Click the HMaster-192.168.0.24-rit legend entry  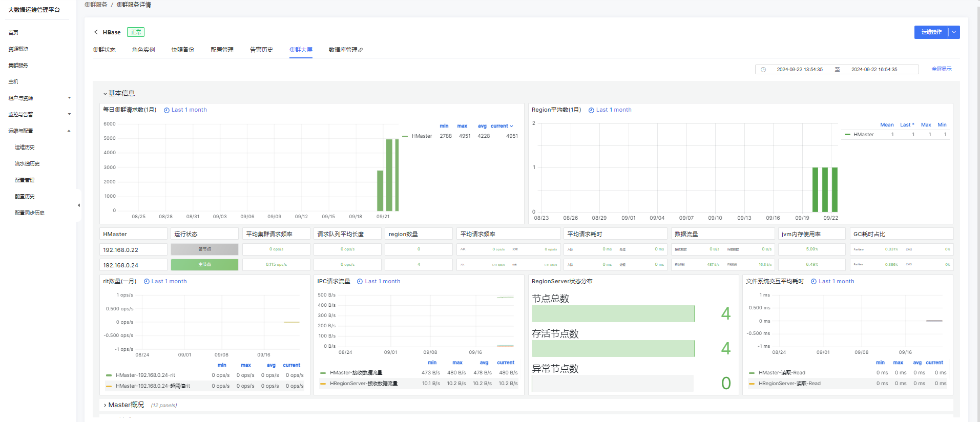point(145,375)
